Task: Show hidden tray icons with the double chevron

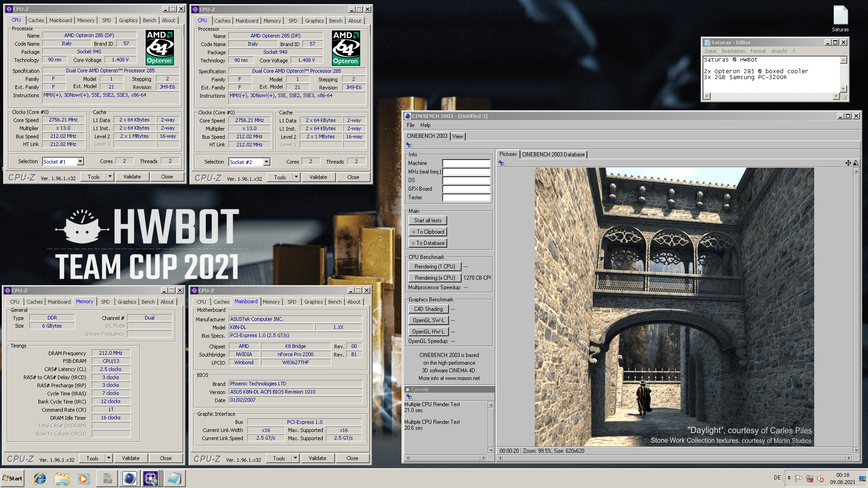Action: pyautogui.click(x=789, y=478)
